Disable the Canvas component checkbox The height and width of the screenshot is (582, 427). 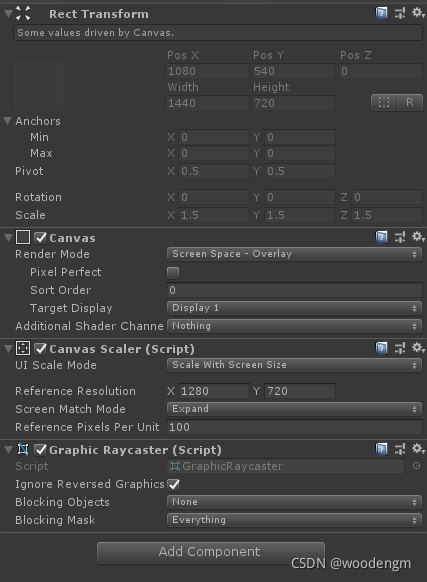click(40, 238)
